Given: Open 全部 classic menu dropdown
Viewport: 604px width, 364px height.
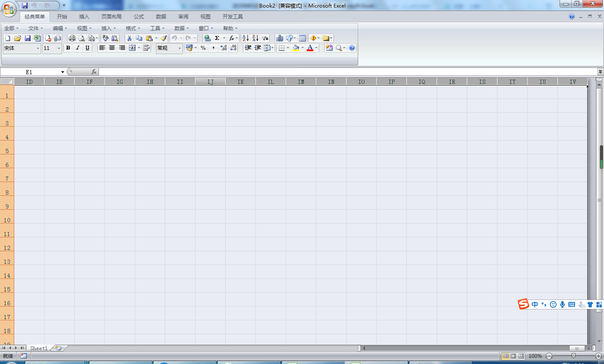Looking at the screenshot, I should coord(11,29).
